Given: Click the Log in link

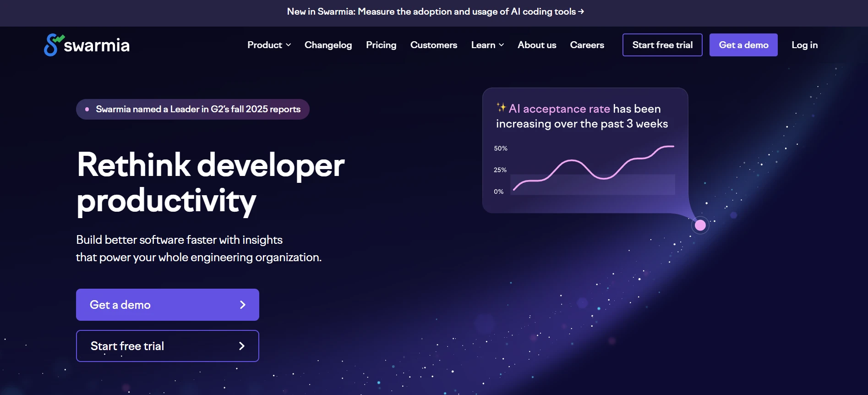Looking at the screenshot, I should point(804,45).
